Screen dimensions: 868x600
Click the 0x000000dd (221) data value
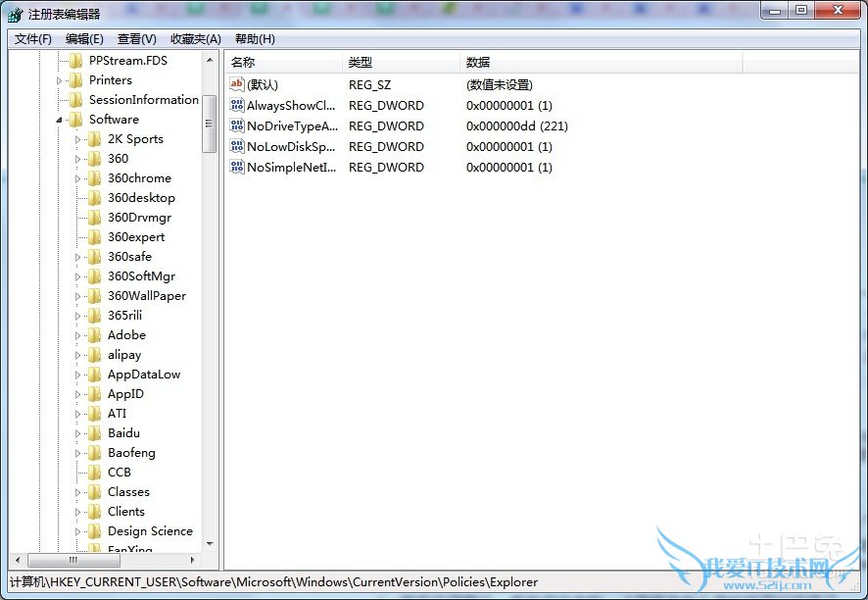pos(517,126)
